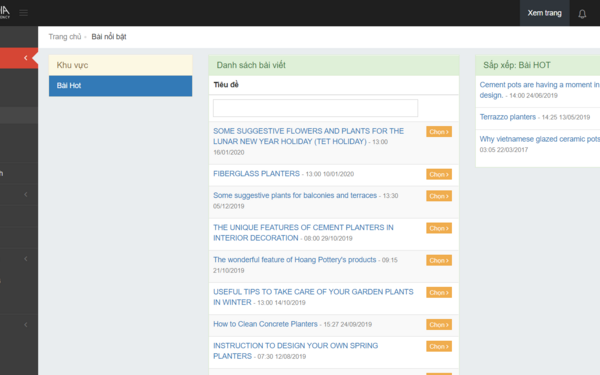
Task: Open INSTRUCTION TO DESIGN YOUR OWN SPRING link
Action: 295,351
